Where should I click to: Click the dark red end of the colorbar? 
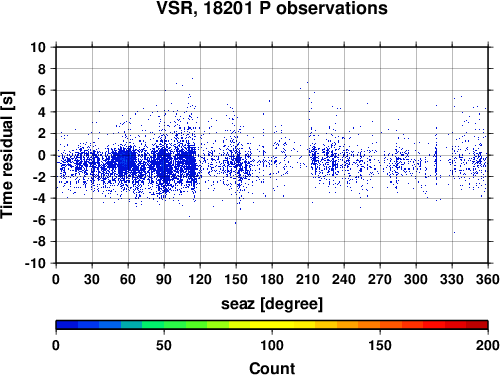pyautogui.click(x=477, y=325)
